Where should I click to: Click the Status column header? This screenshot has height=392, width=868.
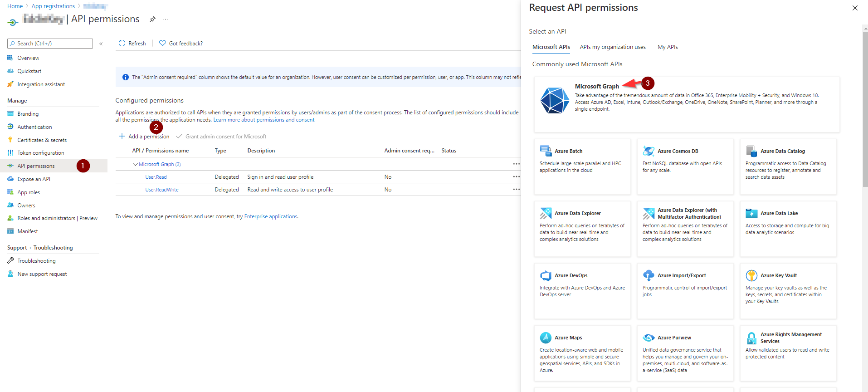(449, 151)
